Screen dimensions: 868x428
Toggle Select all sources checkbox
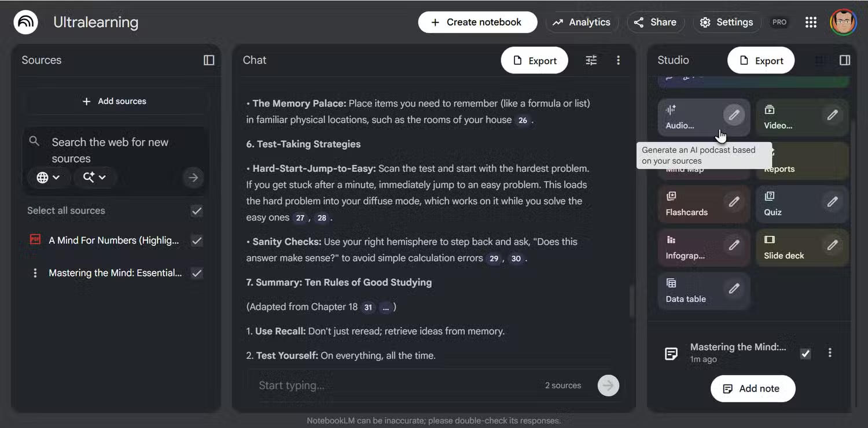197,211
